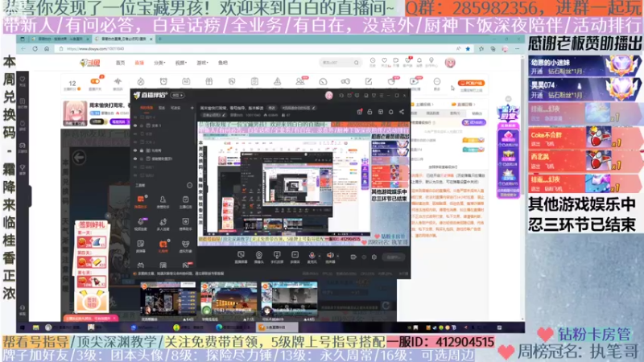Viewport: 644px width, 362px height.
Task: Expand the arrow next to the microphone icon
Action: (x=320, y=256)
